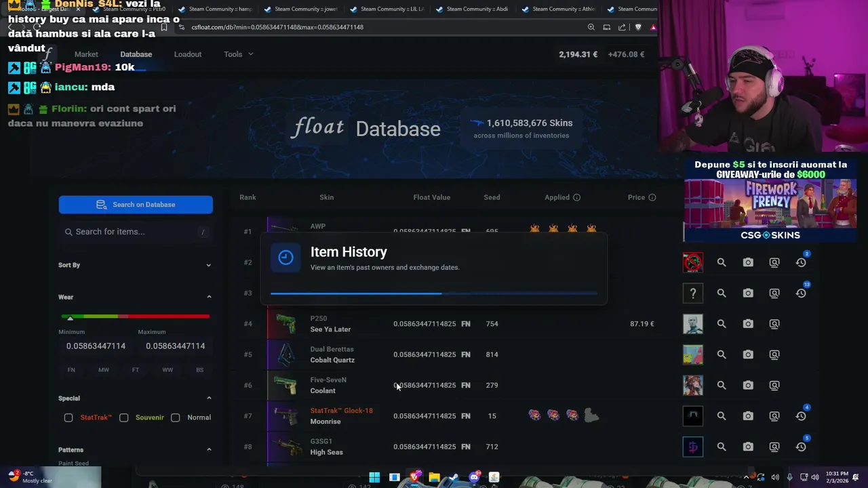Open File Explorer from taskbar

coord(434,477)
